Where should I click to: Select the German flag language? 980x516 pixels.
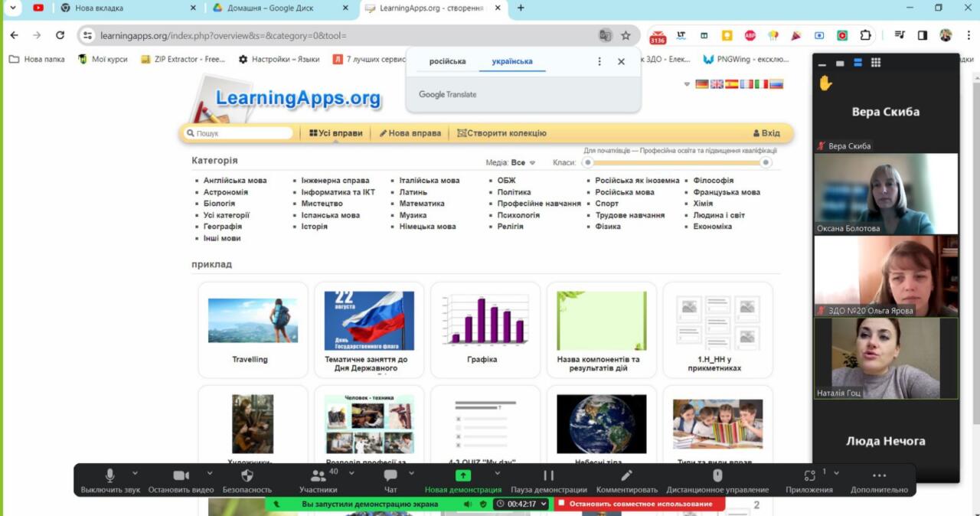701,84
